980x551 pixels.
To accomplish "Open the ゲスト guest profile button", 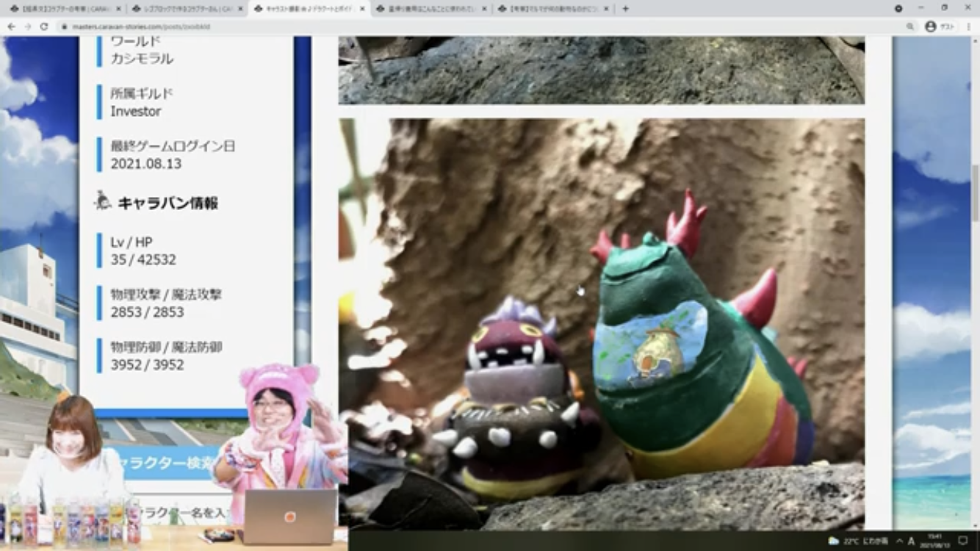I will (x=940, y=26).
